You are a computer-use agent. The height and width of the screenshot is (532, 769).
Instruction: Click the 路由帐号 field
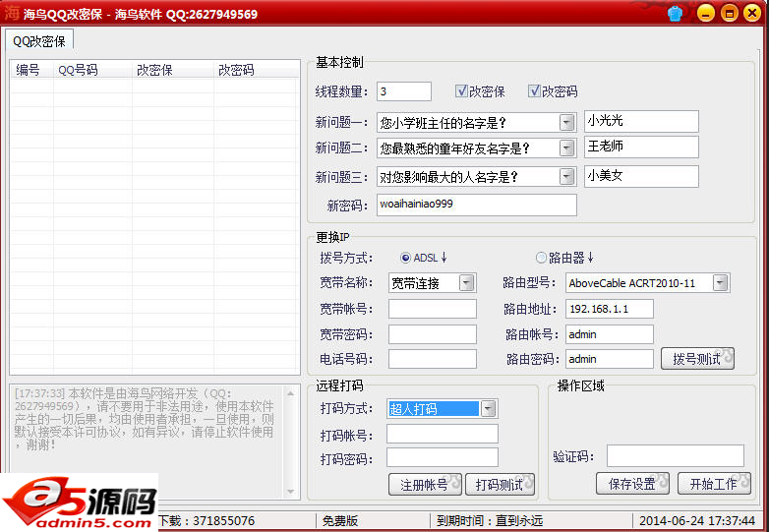tap(610, 334)
